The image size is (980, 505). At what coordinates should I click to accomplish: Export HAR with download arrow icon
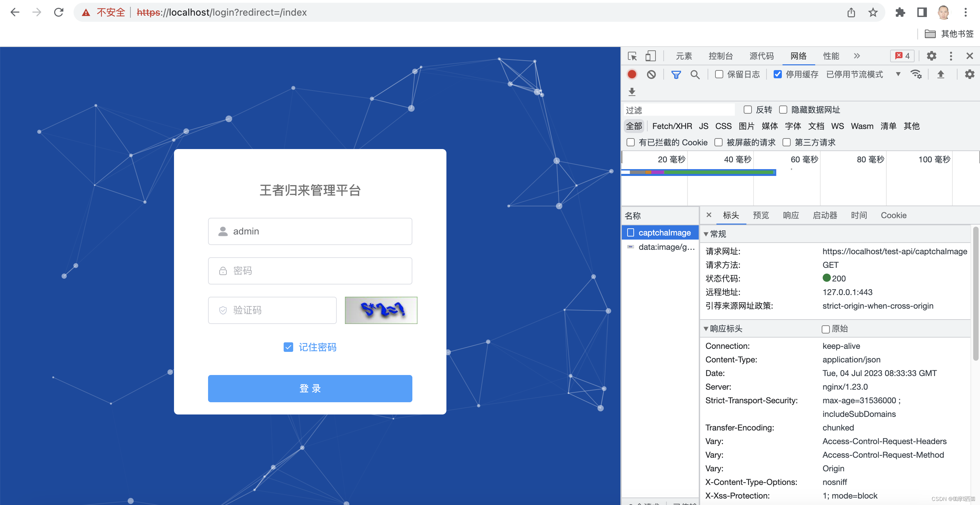(632, 92)
